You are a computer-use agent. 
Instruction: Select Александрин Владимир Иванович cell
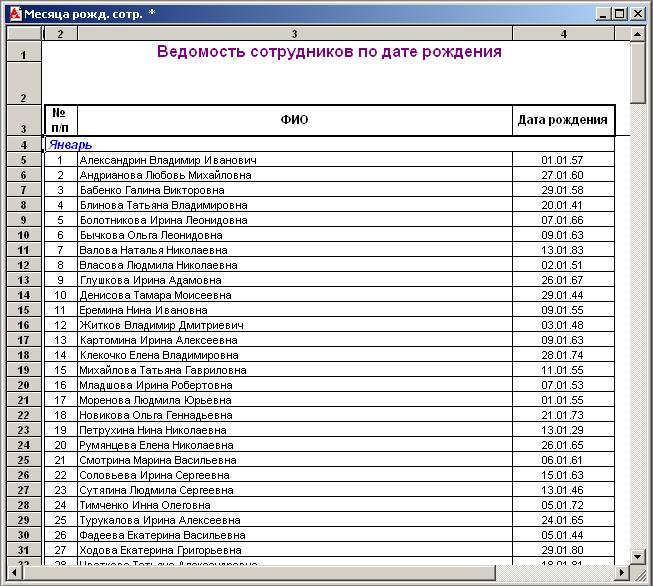click(x=294, y=160)
